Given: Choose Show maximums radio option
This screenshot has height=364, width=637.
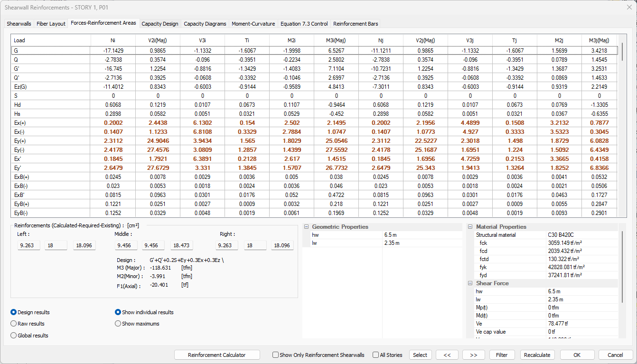Looking at the screenshot, I should (118, 324).
